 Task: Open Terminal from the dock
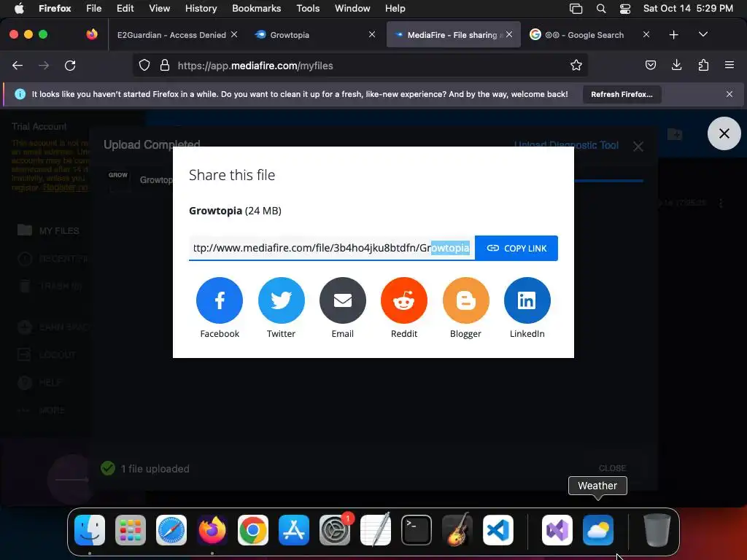click(x=417, y=530)
